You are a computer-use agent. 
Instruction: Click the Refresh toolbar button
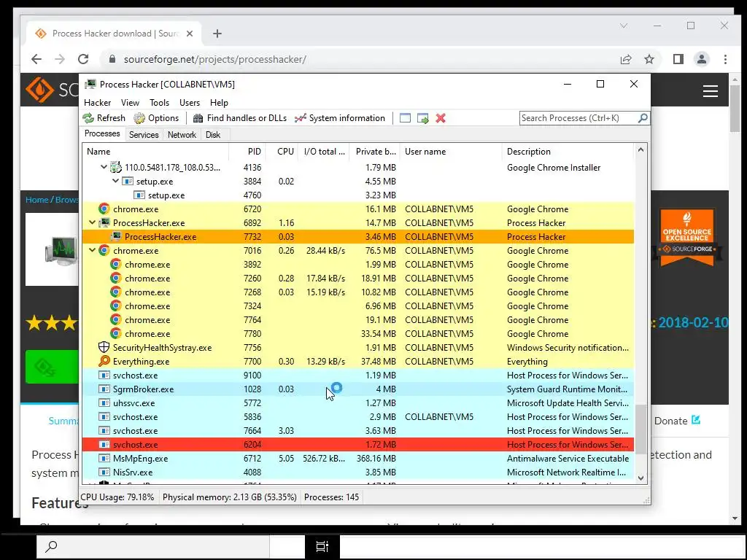pos(104,118)
